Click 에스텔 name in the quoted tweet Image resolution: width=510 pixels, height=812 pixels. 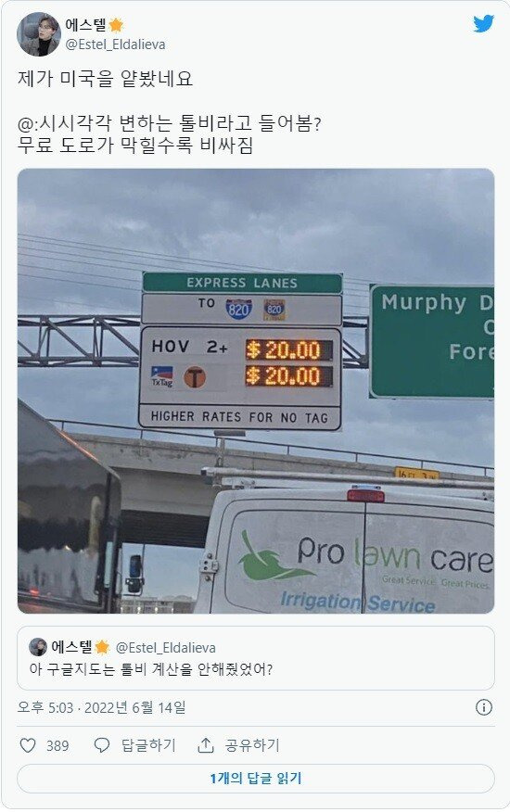[x=71, y=647]
